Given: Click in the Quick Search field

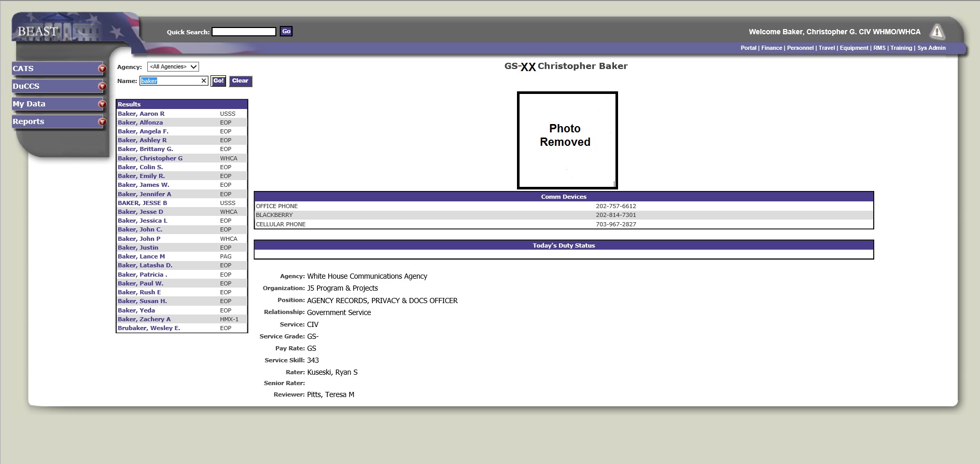Looking at the screenshot, I should click(x=244, y=32).
